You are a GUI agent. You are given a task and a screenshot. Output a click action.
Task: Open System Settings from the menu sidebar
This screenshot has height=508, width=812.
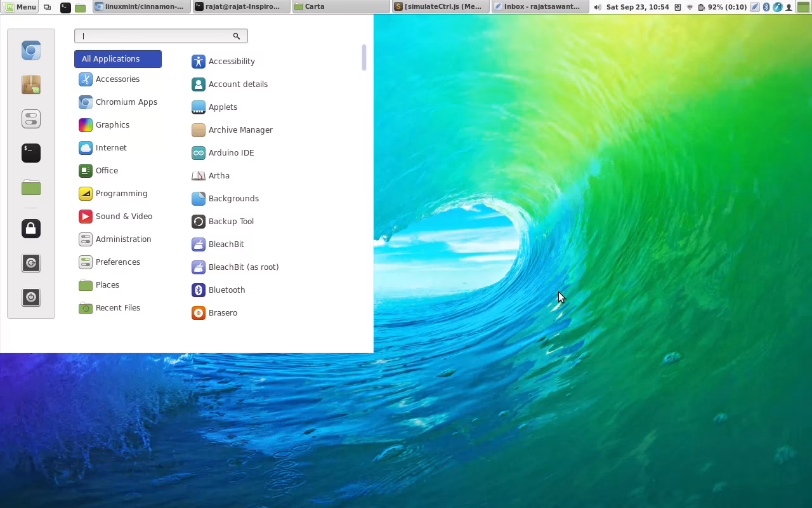click(31, 119)
